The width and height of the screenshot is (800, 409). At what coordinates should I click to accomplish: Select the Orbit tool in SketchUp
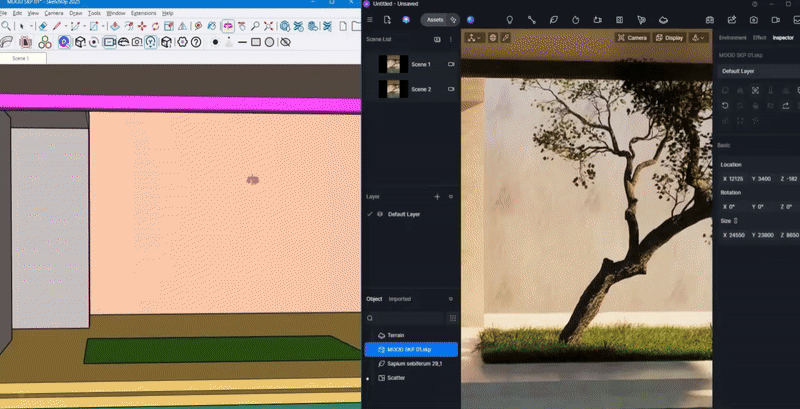(228, 26)
